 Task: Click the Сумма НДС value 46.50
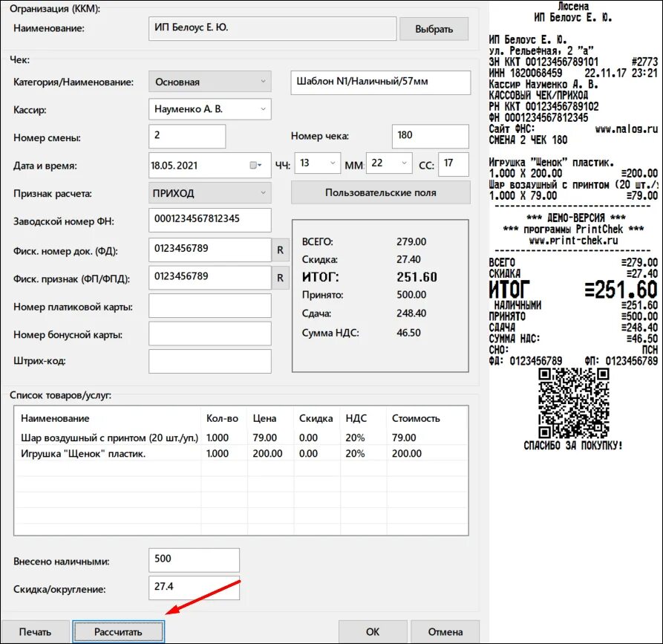408,333
